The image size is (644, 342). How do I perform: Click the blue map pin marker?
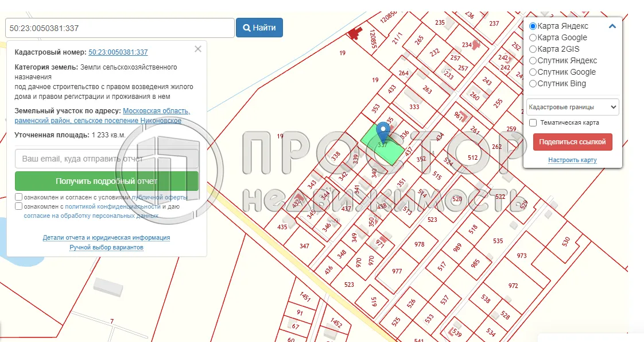[382, 133]
